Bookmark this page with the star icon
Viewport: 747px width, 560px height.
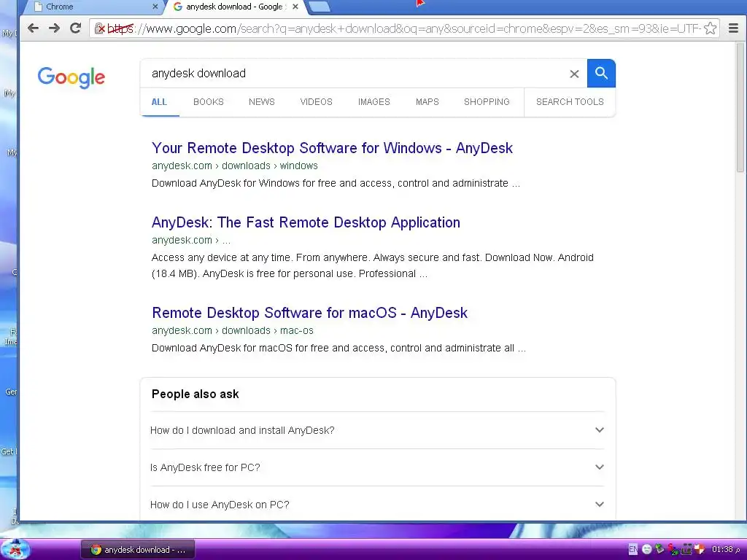(710, 28)
